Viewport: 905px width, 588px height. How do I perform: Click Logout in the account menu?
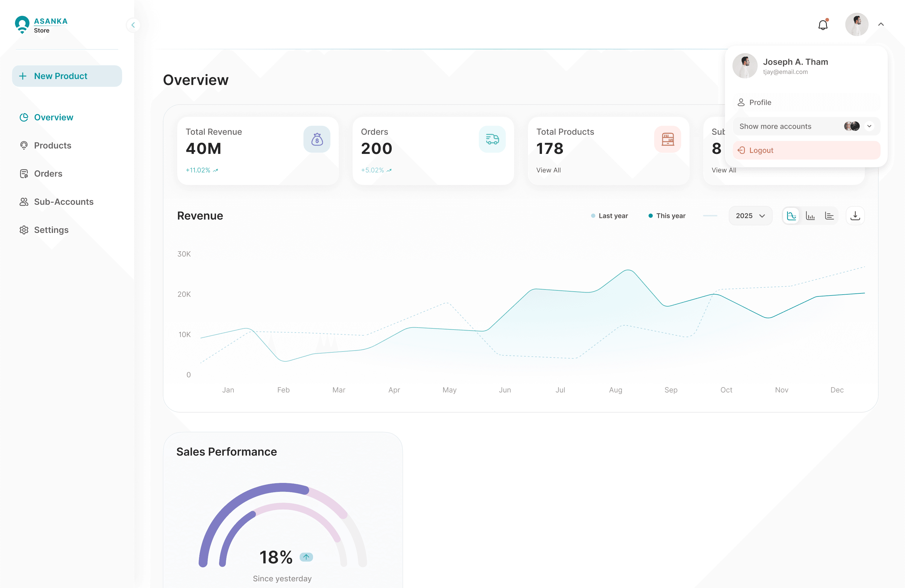(761, 150)
